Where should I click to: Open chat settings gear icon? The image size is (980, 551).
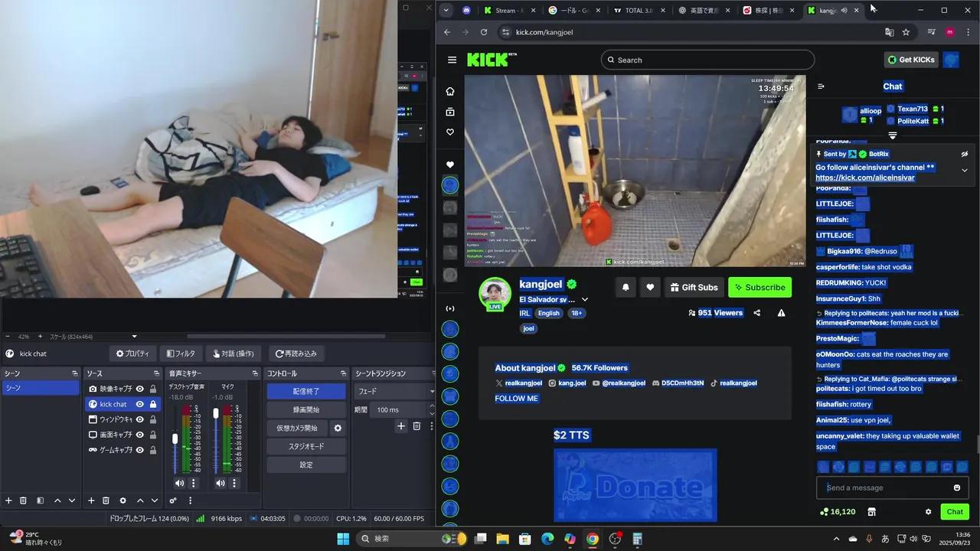(929, 512)
